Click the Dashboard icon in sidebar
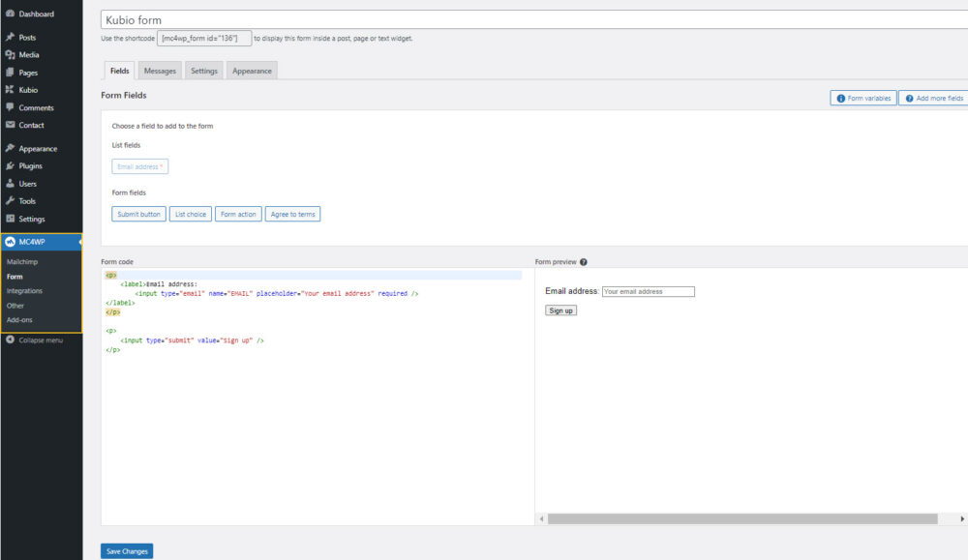 pos(10,14)
